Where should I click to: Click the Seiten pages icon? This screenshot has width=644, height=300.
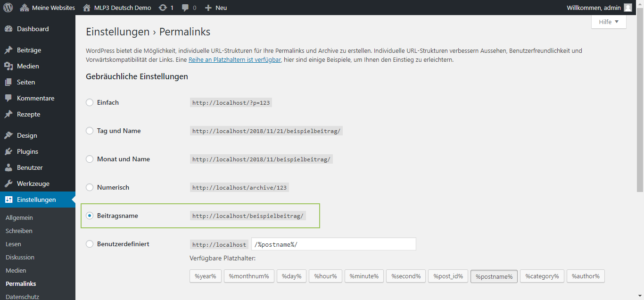coord(8,82)
